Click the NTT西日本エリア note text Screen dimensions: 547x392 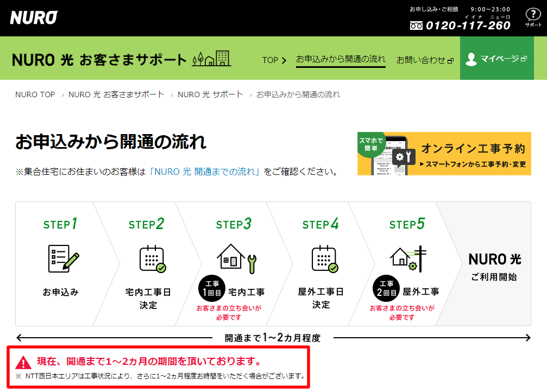tap(161, 376)
